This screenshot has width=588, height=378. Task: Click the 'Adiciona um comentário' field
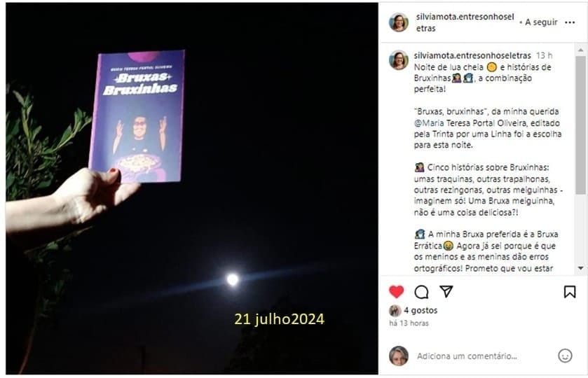[467, 356]
